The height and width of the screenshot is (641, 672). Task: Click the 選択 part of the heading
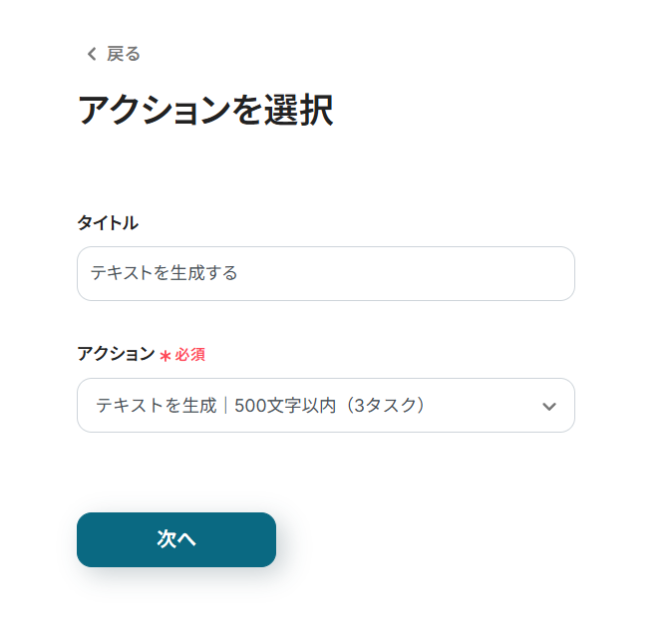point(298,111)
